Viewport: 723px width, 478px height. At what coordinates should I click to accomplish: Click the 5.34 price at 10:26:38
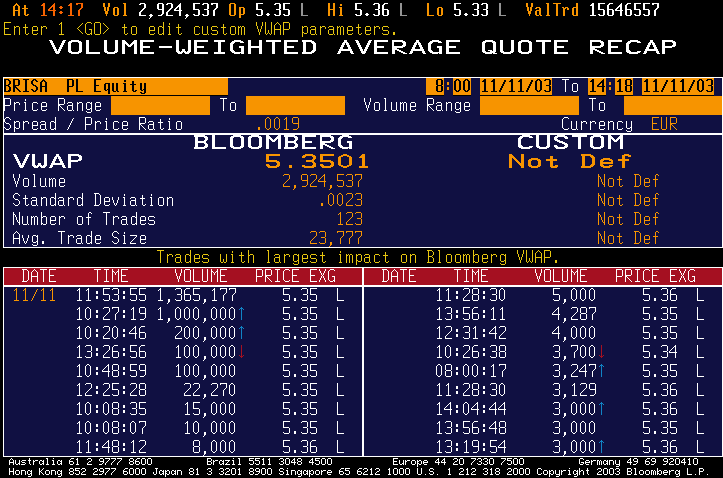[659, 352]
